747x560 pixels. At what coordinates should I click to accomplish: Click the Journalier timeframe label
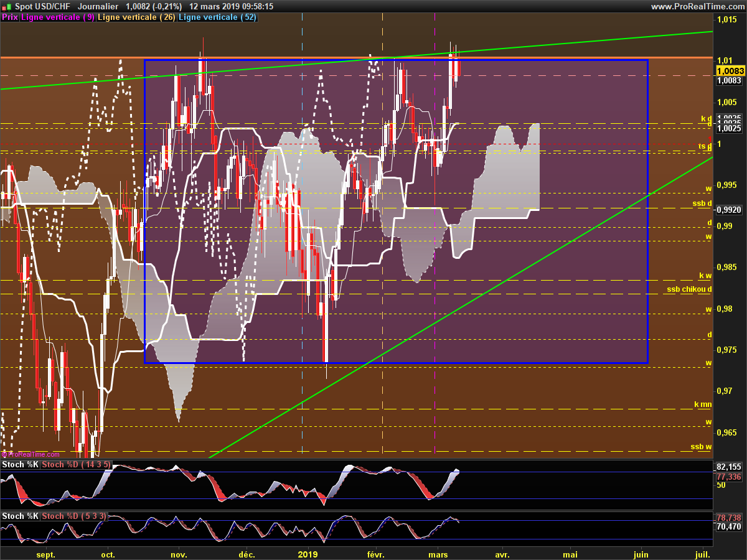[99, 6]
